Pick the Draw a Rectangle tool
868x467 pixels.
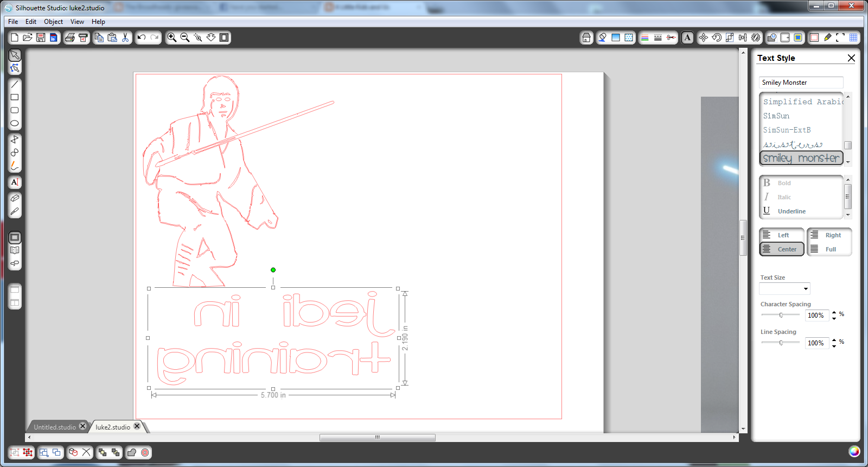15,97
